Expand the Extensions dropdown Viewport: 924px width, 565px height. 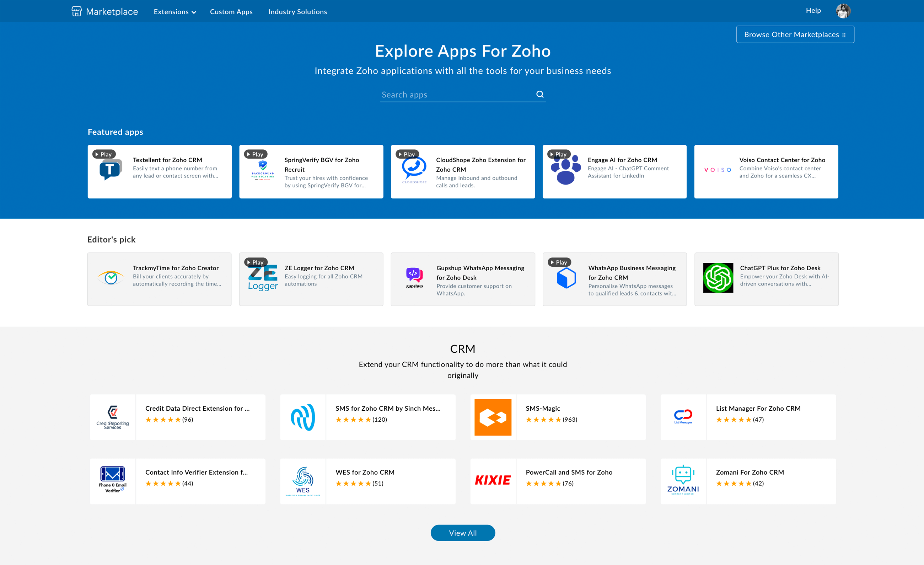click(174, 12)
